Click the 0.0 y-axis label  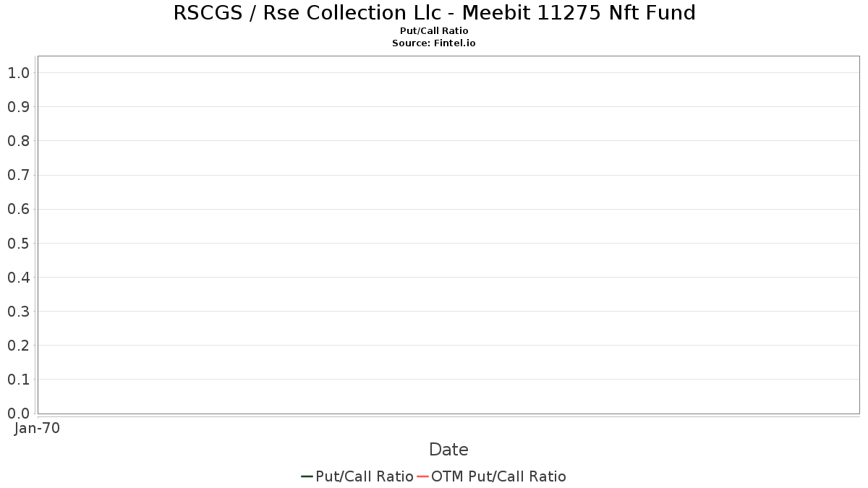click(18, 414)
